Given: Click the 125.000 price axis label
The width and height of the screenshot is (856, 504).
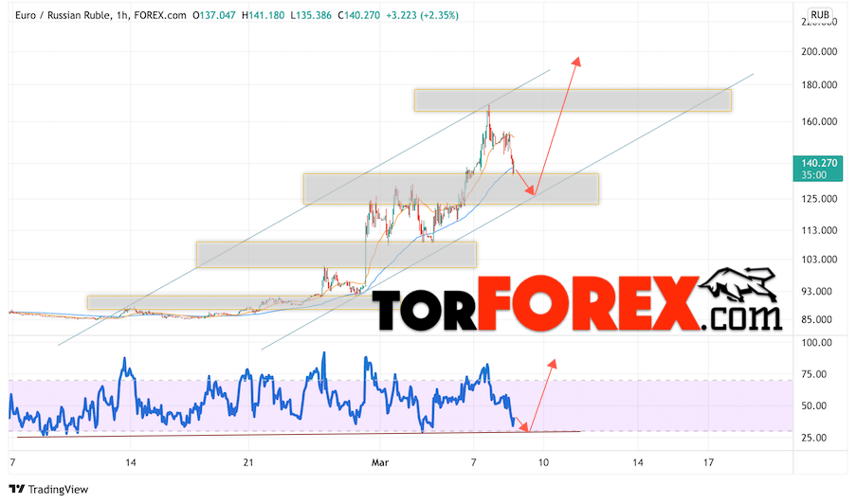Looking at the screenshot, I should (x=819, y=199).
